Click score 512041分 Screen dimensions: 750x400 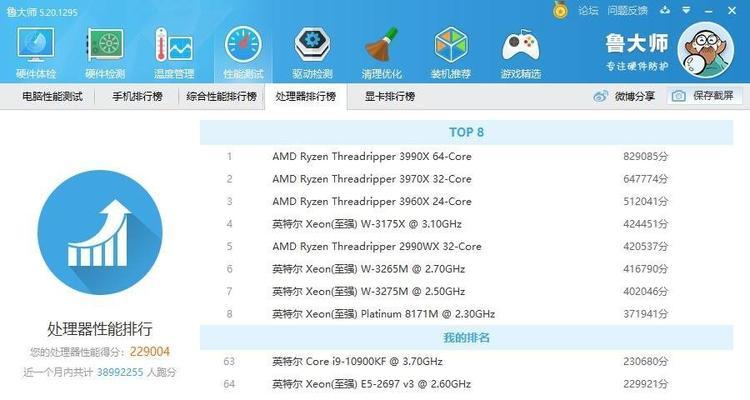pos(646,201)
